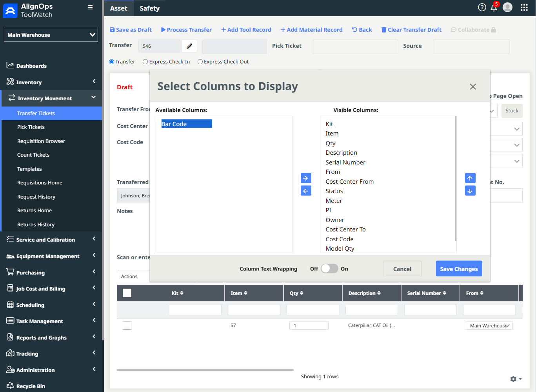The image size is (536, 392).
Task: Click Add Tool Record
Action: tap(246, 30)
